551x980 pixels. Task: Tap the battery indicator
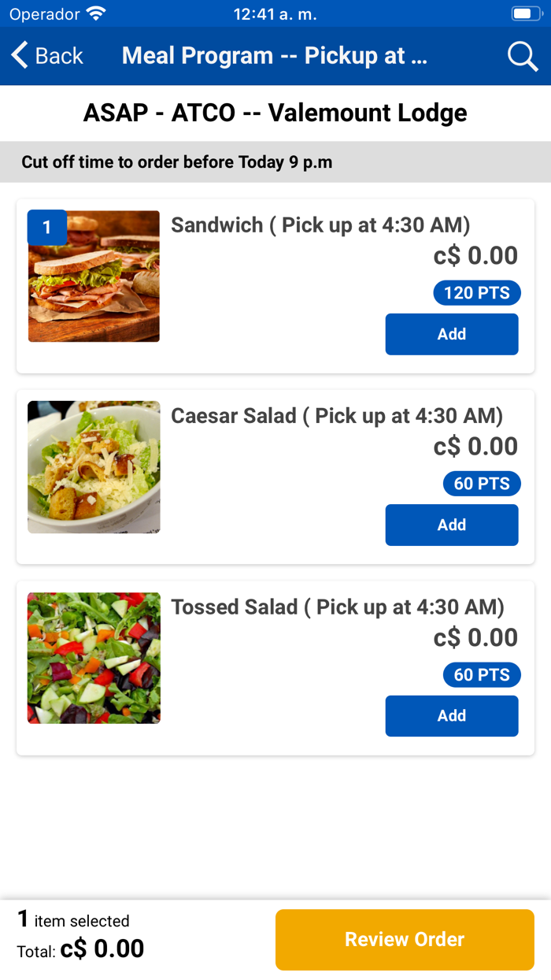pyautogui.click(x=524, y=13)
